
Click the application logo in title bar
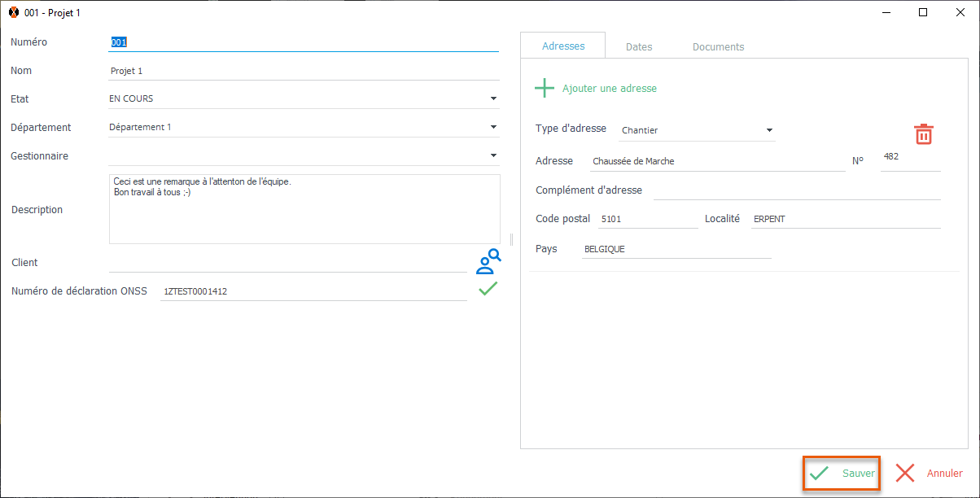(x=13, y=13)
